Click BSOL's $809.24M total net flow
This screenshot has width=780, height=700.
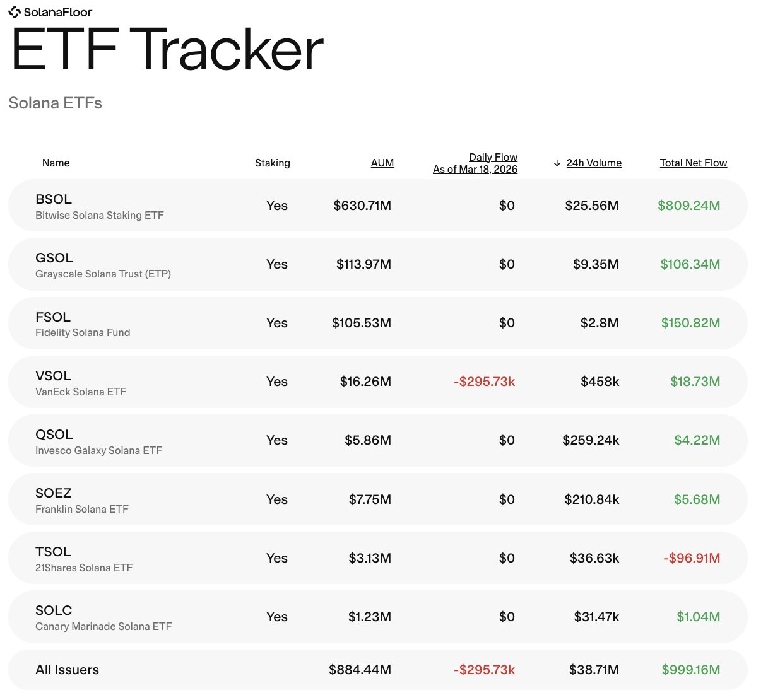[x=688, y=206]
